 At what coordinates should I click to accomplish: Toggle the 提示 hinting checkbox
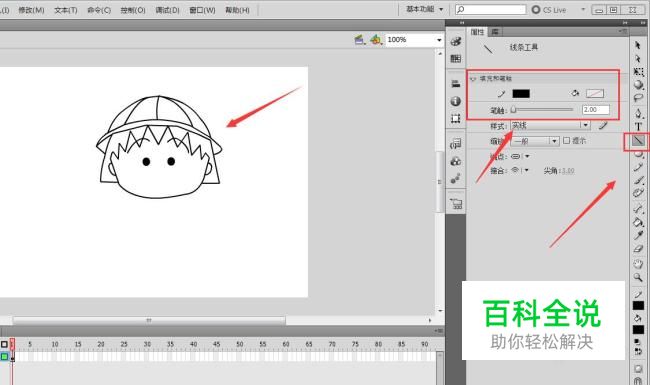coord(567,141)
